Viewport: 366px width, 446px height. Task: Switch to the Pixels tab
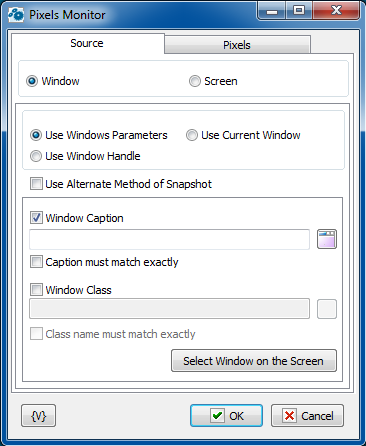pyautogui.click(x=237, y=45)
